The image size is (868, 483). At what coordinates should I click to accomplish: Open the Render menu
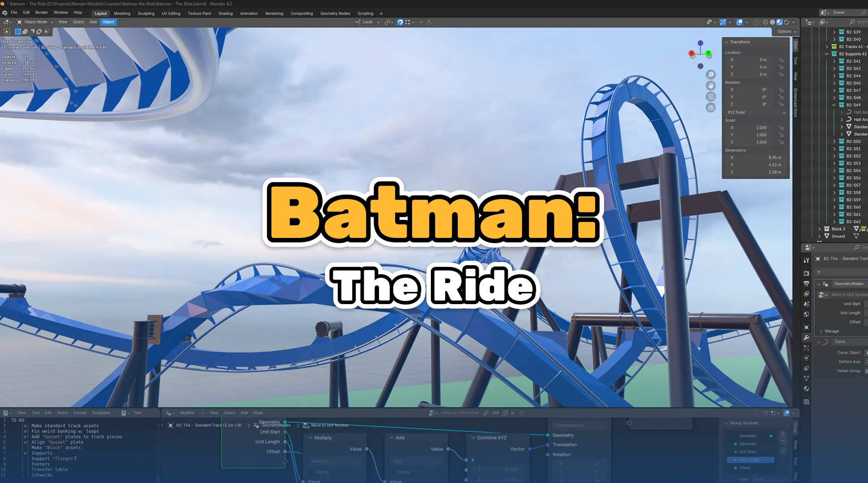tap(41, 13)
